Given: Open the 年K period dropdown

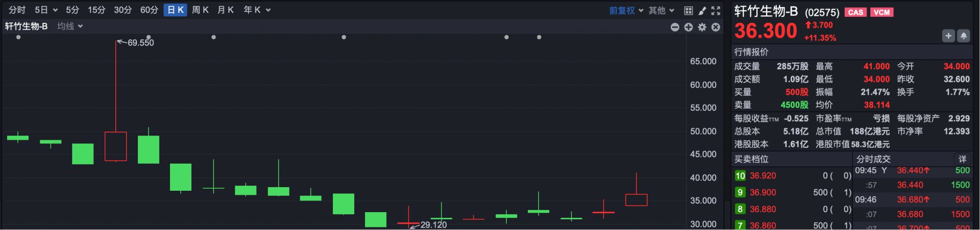Looking at the screenshot, I should click(257, 10).
